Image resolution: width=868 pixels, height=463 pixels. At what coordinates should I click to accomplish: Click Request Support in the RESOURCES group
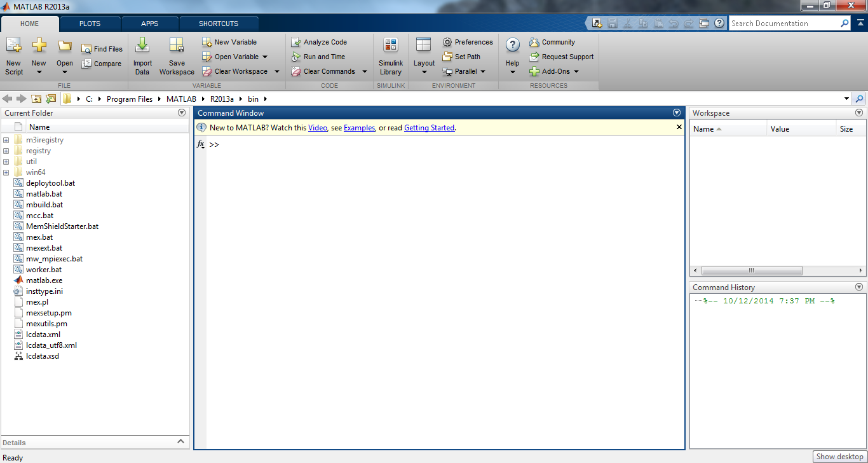[x=562, y=57]
